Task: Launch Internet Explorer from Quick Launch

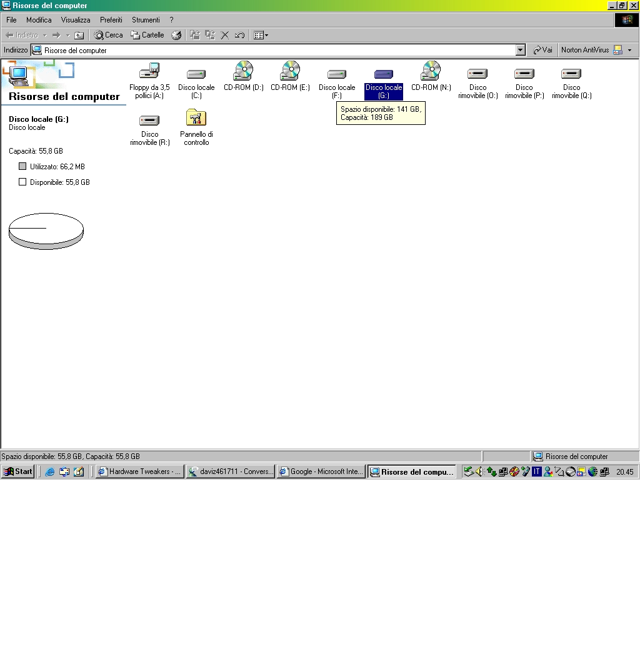Action: (x=50, y=472)
